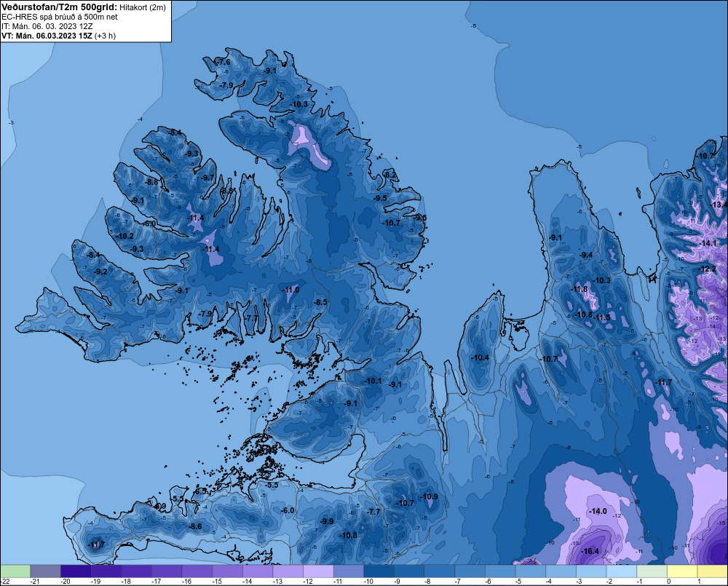Click the -6.5 temperature label
This screenshot has height=586, width=728.
point(200,491)
